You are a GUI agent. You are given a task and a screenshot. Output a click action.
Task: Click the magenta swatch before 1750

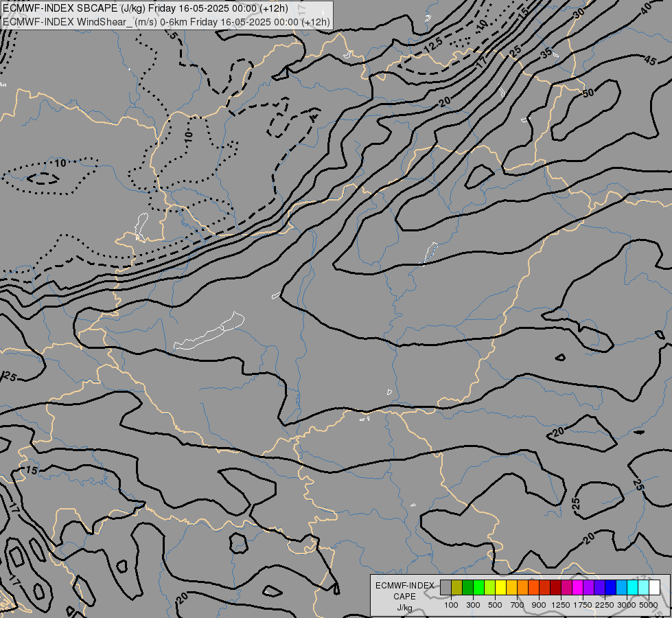(x=577, y=587)
